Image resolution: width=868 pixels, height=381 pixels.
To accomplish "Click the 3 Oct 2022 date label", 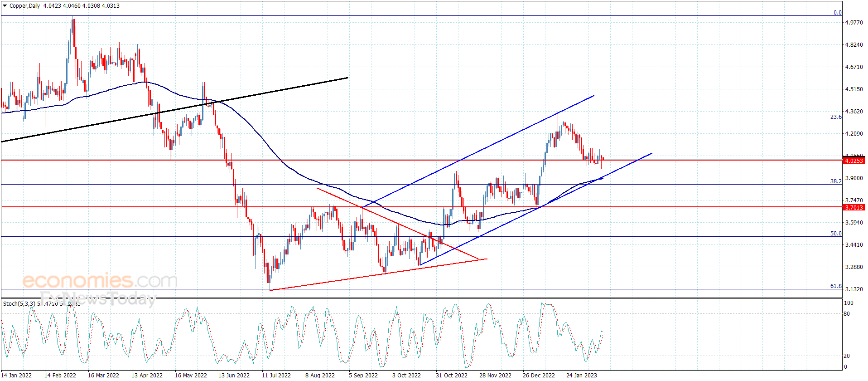I will [x=407, y=375].
